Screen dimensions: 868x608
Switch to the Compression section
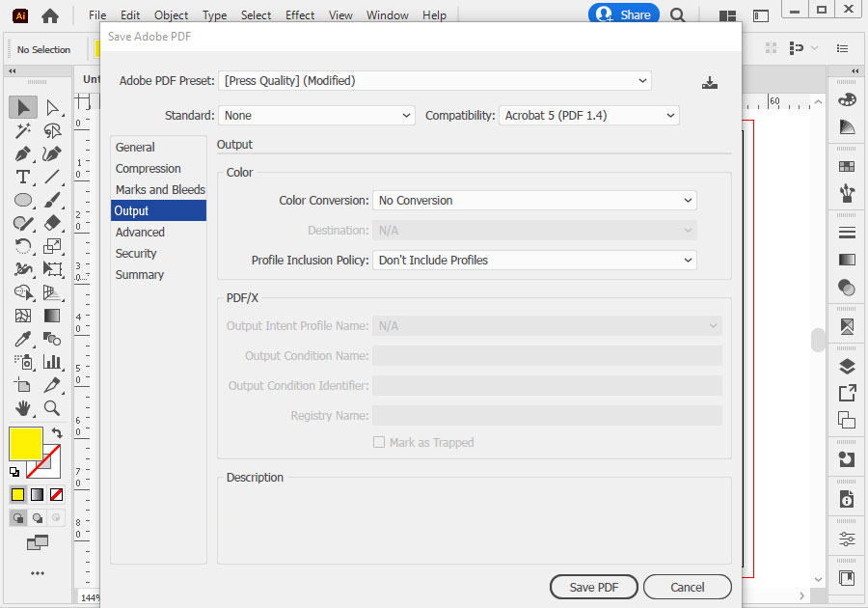(x=158, y=168)
